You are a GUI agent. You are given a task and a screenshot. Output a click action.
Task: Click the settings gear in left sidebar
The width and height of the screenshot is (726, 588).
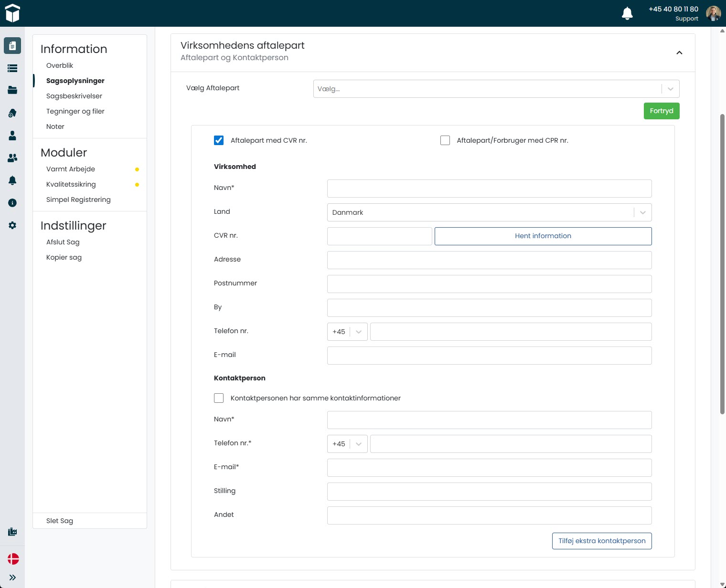(x=12, y=225)
